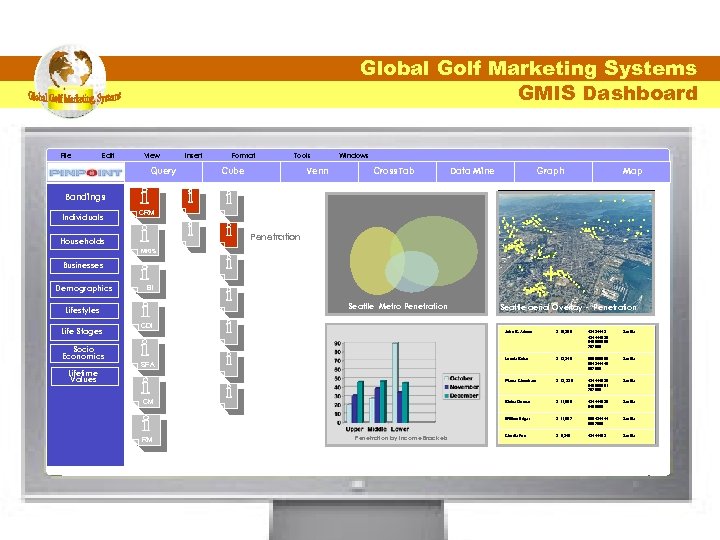Image resolution: width=720 pixels, height=540 pixels.
Task: Click gray info icon right of MKIS
Action: 193,236
